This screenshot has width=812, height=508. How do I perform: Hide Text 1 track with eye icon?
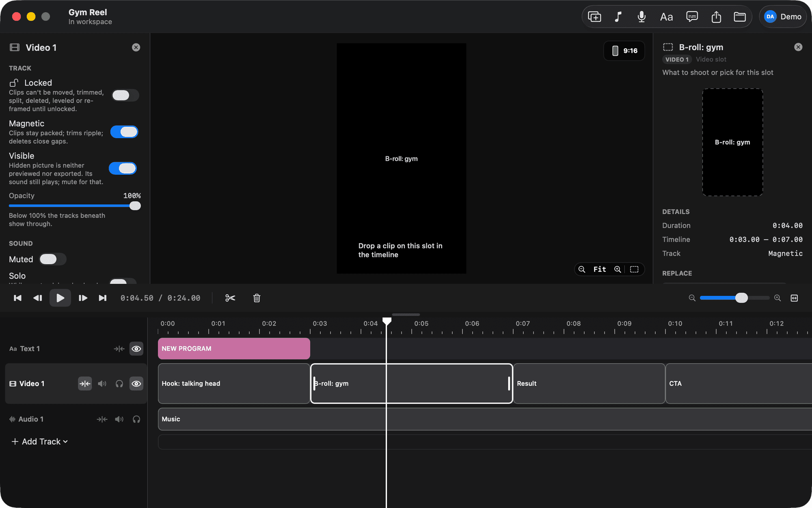[x=136, y=349]
